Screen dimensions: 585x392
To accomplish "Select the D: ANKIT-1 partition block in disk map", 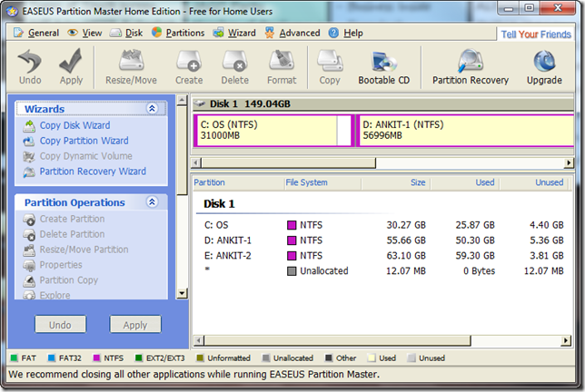I will pyautogui.click(x=465, y=131).
